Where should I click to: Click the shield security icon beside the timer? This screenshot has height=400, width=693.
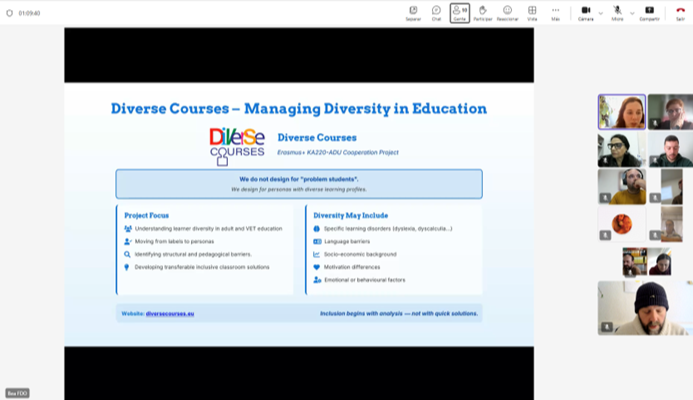[9, 13]
